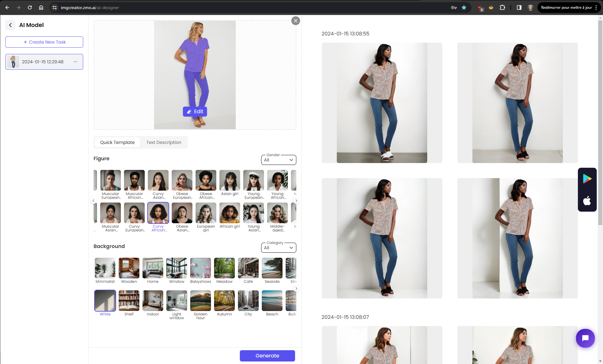Screen dimensions: 603x364
Task: Select African girl figure
Action: point(230,216)
